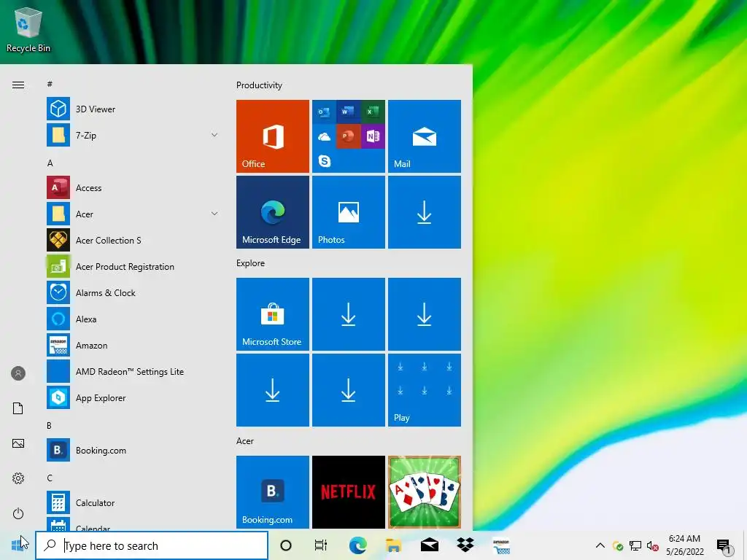Open the Mail tile
This screenshot has width=747, height=560.
(x=425, y=136)
